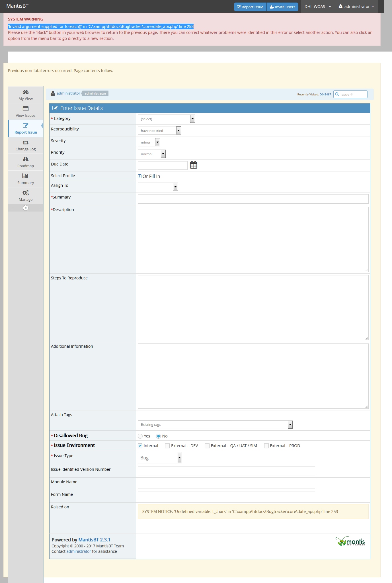Select Yes for Disallowed Bug

tap(140, 436)
